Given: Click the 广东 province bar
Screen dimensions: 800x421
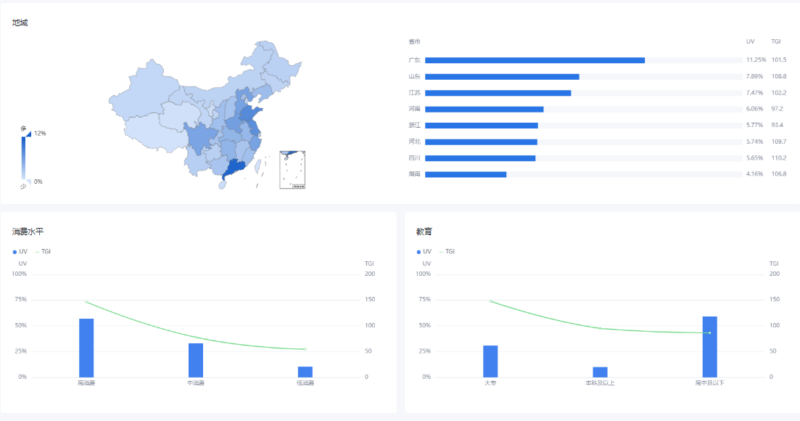Looking at the screenshot, I should 535,60.
